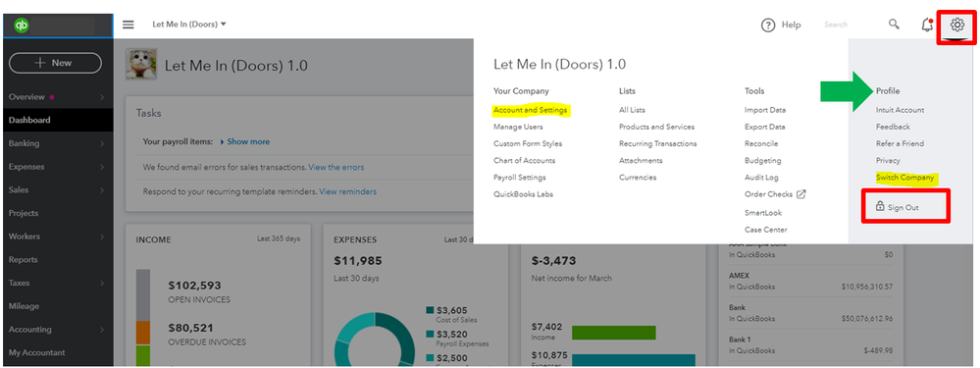This screenshot has height=368, width=980.
Task: Open Intuit Account profile link
Action: [900, 110]
